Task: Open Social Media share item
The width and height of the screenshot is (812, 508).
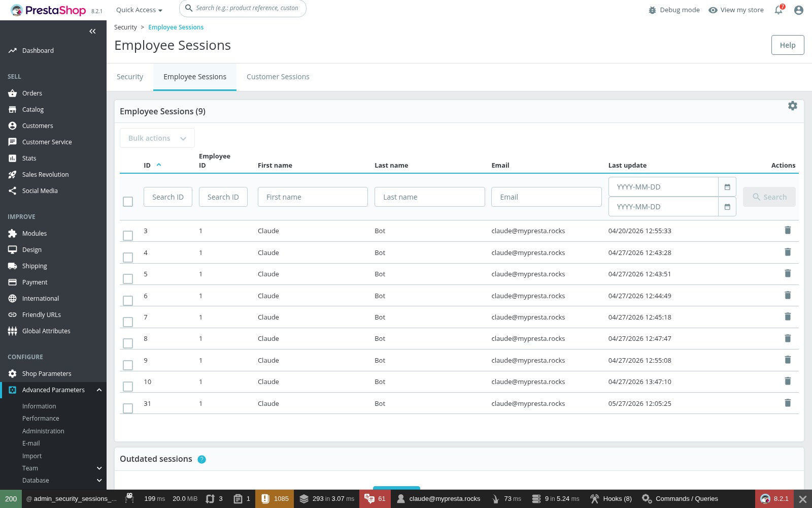Action: [40, 191]
